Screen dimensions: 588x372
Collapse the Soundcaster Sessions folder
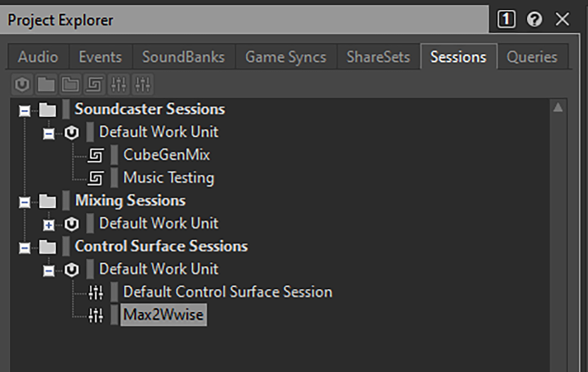(x=24, y=110)
